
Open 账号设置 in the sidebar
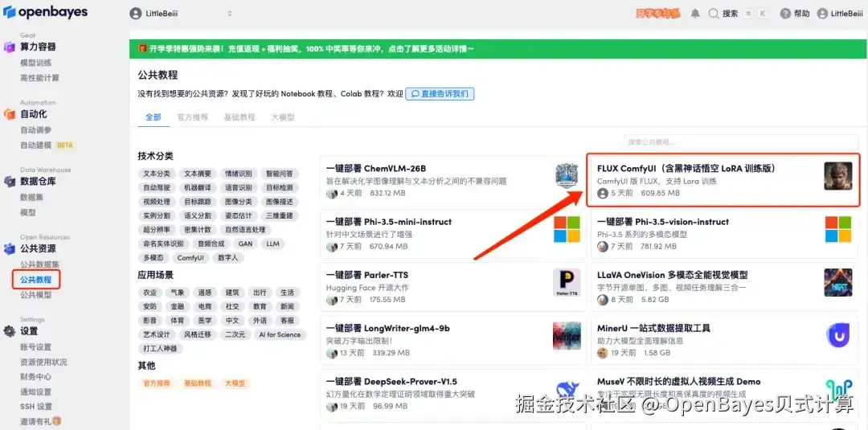point(36,347)
